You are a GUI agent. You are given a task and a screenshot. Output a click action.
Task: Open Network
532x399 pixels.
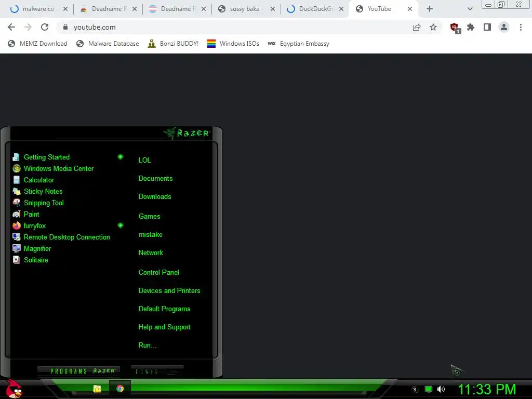(x=151, y=253)
